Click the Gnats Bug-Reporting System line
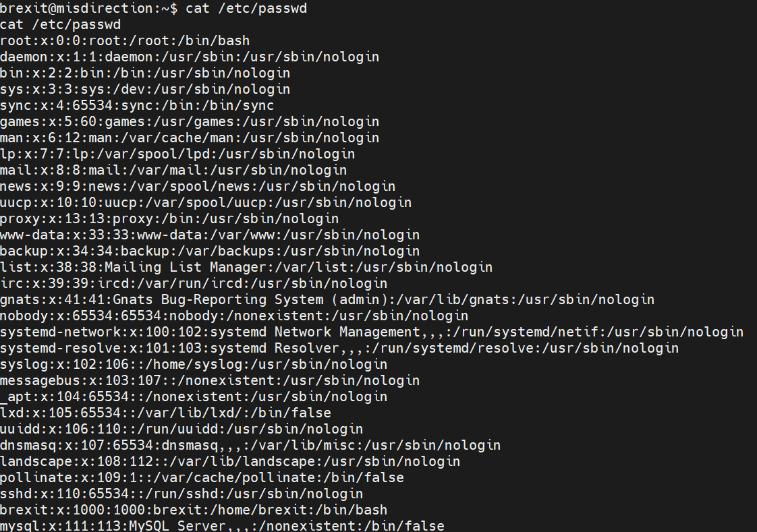 (327, 299)
